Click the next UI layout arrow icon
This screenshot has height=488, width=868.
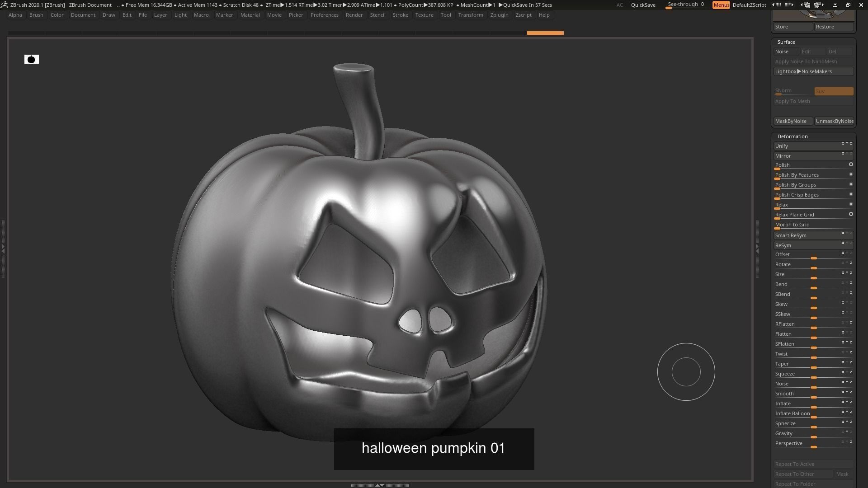click(x=789, y=5)
